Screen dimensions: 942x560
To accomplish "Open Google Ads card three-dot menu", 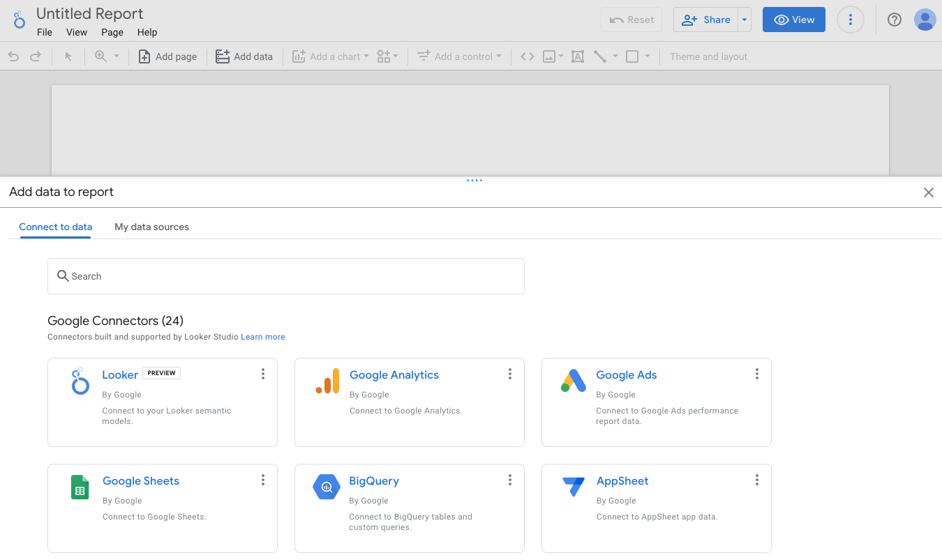I will pos(757,374).
